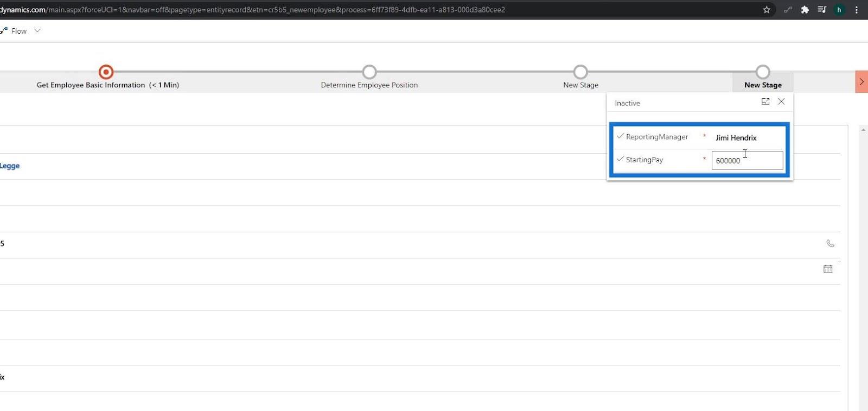The image size is (868, 411).
Task: Click the StartingPay field label
Action: click(x=644, y=160)
